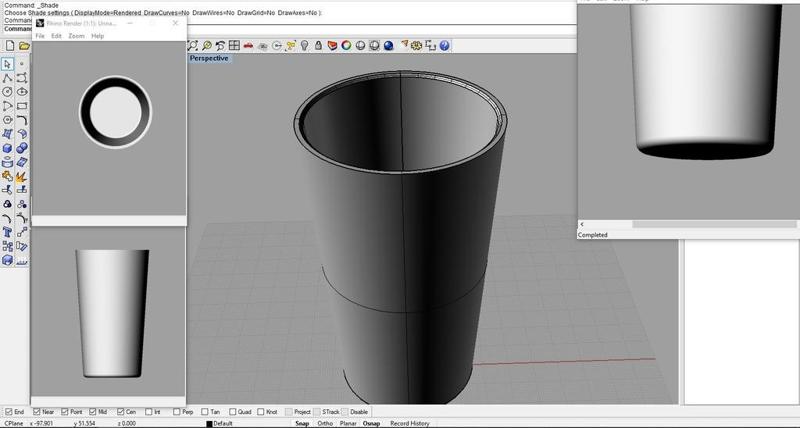Open the Perspective viewport title menu
Viewport: 800px width, 428px height.
click(209, 59)
